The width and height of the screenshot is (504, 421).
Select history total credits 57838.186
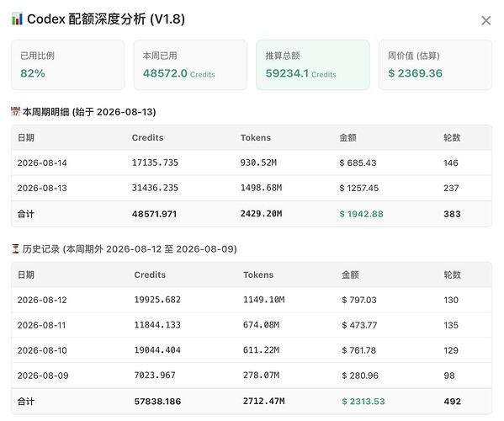coord(157,402)
